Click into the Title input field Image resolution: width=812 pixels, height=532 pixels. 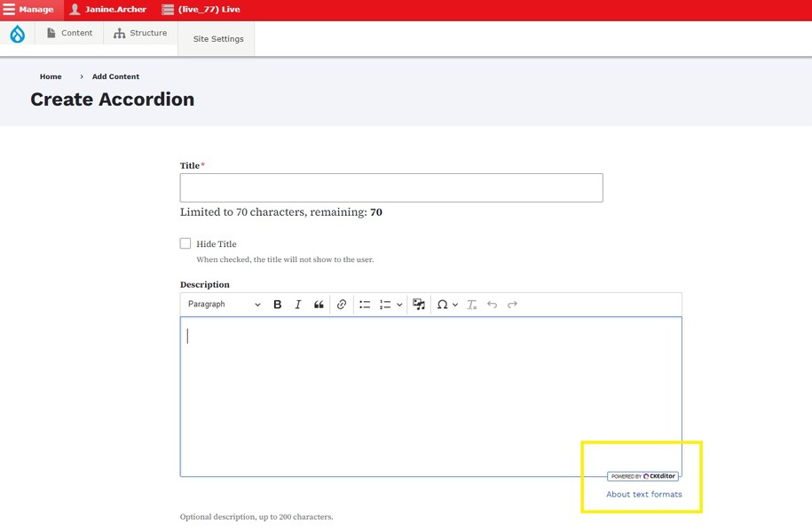pyautogui.click(x=390, y=187)
